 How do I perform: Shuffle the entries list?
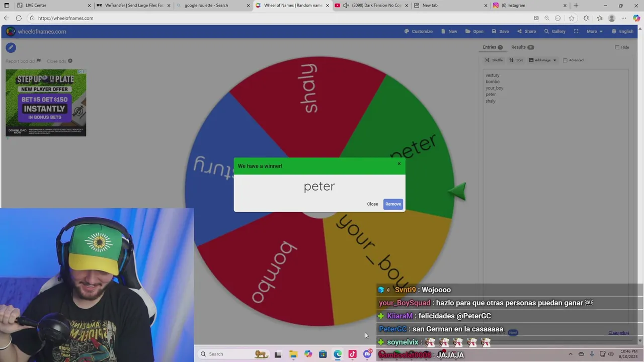(x=494, y=60)
